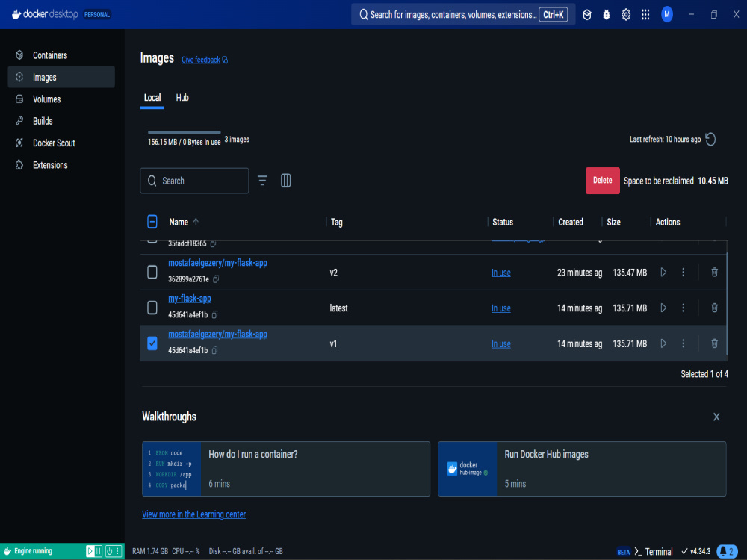The height and width of the screenshot is (560, 747).
Task: Open the M user account avatar
Action: click(667, 14)
